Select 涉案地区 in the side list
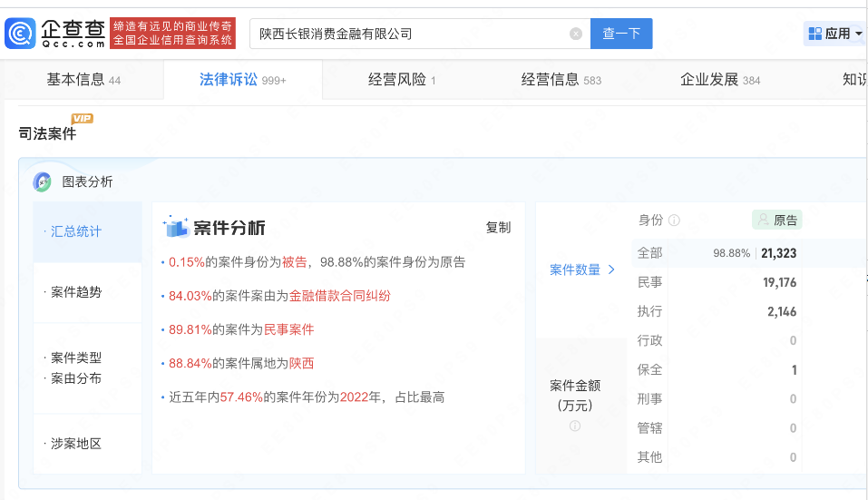This screenshot has height=500, width=868. click(x=87, y=444)
